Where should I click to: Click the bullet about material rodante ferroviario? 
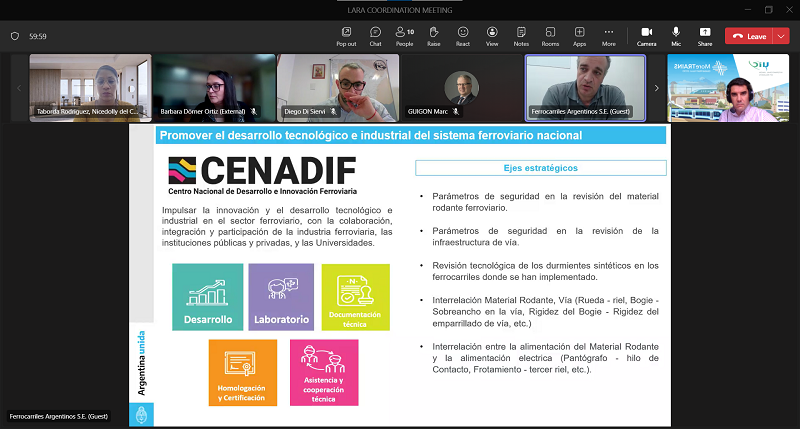545,202
